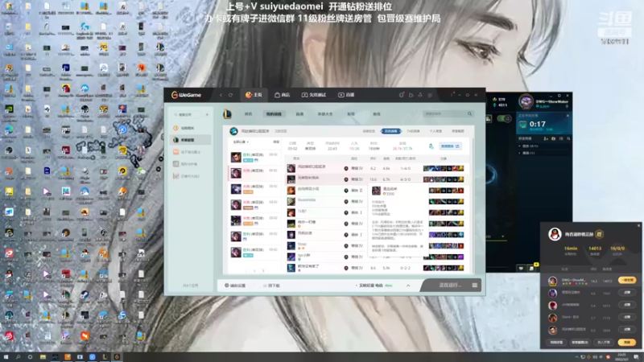Screen dimensions: 644x362
Task: Click Illusionista's champion portrait
Action: [291, 202]
